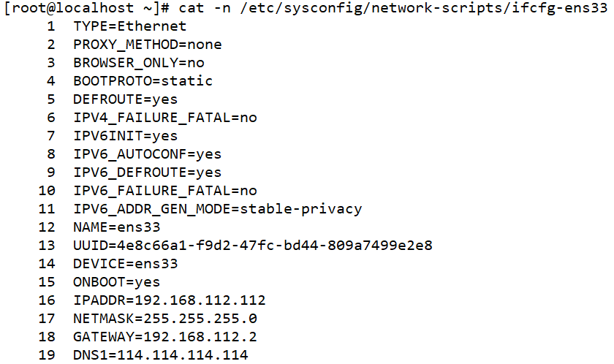Click the NETMASK=255.255.255.0 line

pyautogui.click(x=165, y=319)
